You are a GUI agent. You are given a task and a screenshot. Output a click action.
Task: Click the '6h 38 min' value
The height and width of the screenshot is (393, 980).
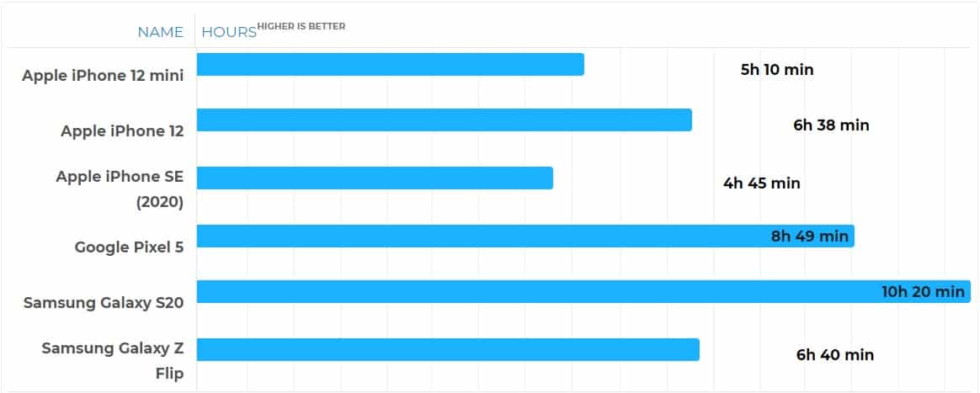(x=831, y=125)
